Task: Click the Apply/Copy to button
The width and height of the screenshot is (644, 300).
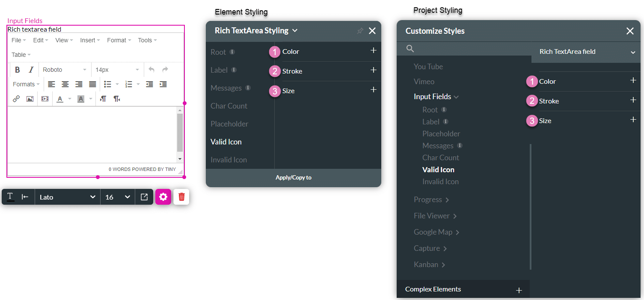Action: [x=293, y=177]
